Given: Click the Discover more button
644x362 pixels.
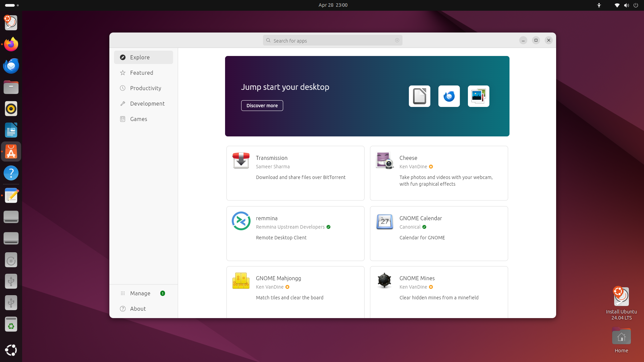Looking at the screenshot, I should [x=262, y=106].
